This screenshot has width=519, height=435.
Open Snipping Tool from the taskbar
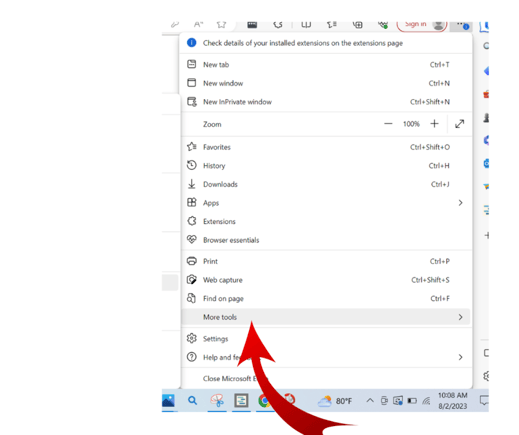pos(217,400)
